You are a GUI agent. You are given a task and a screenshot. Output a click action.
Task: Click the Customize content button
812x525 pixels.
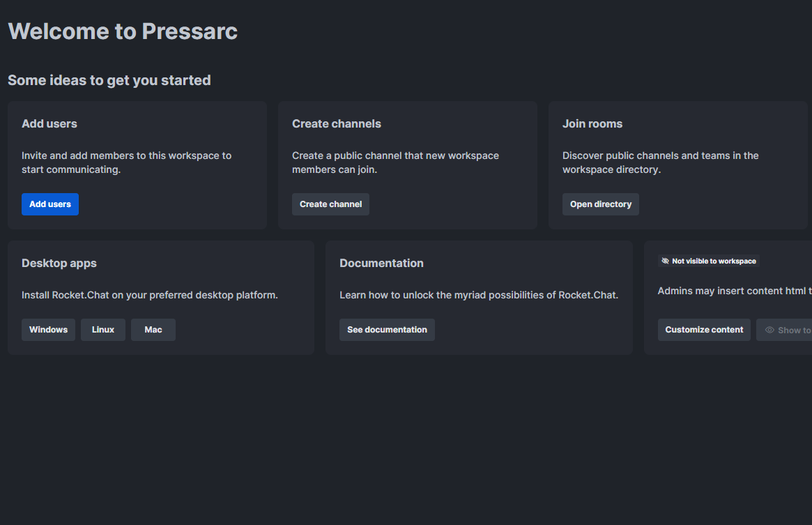[704, 330]
